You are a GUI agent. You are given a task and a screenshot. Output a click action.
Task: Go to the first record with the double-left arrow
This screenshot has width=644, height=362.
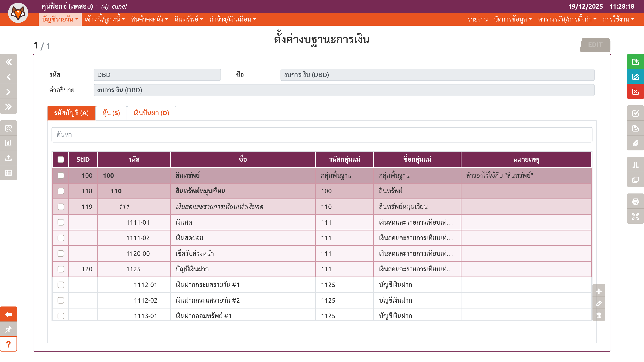point(8,62)
